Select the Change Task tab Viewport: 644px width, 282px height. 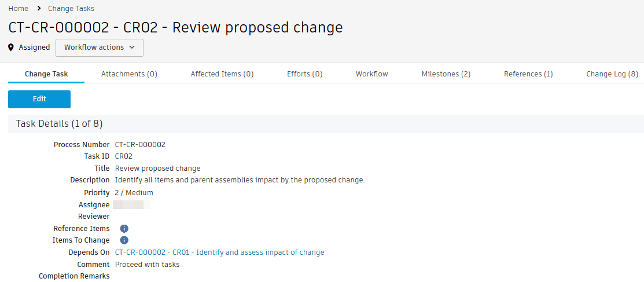click(x=46, y=74)
